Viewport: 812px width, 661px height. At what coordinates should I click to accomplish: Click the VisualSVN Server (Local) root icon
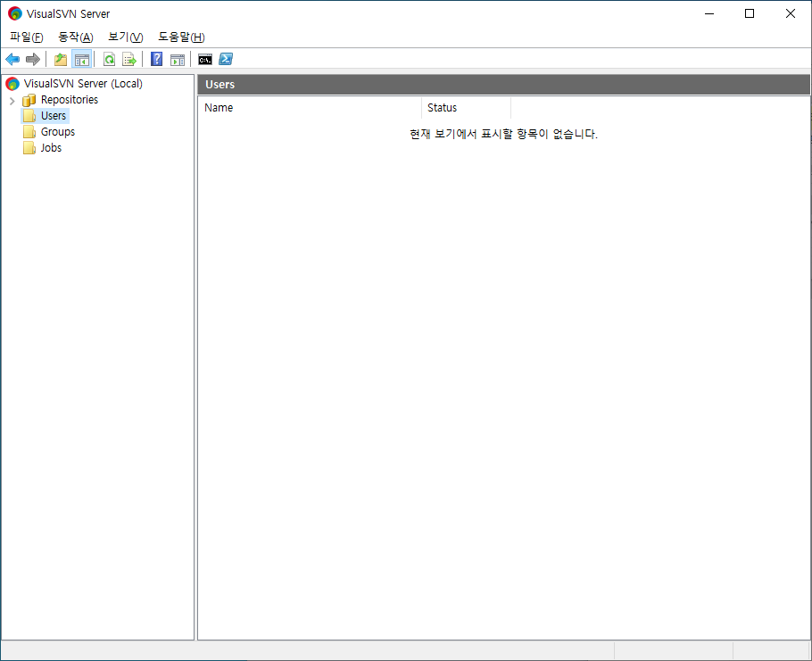pos(12,84)
